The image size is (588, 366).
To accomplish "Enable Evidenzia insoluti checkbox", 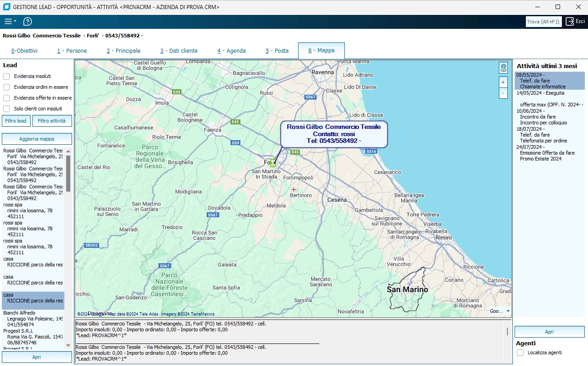I will [7, 76].
